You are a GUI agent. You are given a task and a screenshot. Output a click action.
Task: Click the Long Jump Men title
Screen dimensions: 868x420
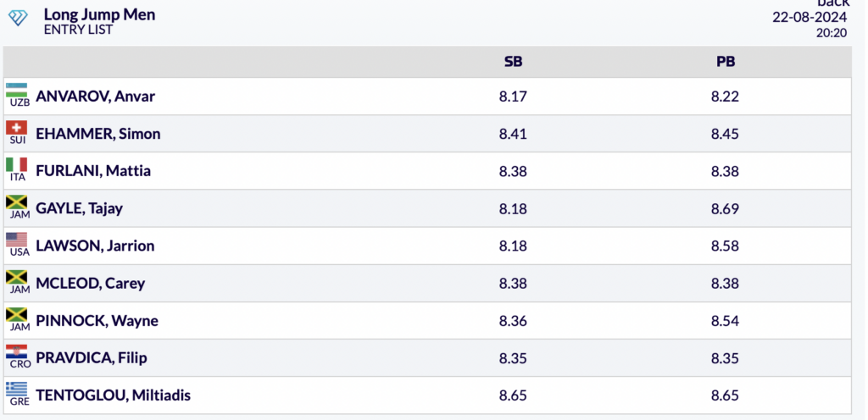99,14
